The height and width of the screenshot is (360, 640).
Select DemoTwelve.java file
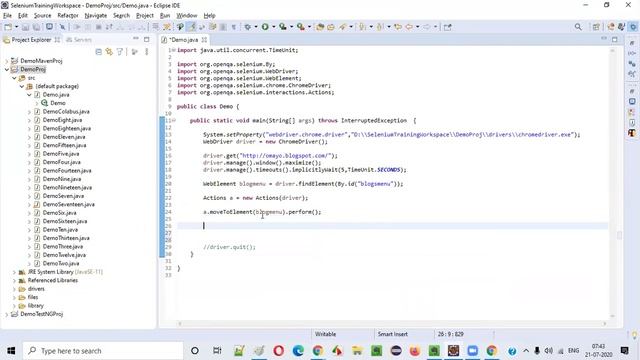64,255
